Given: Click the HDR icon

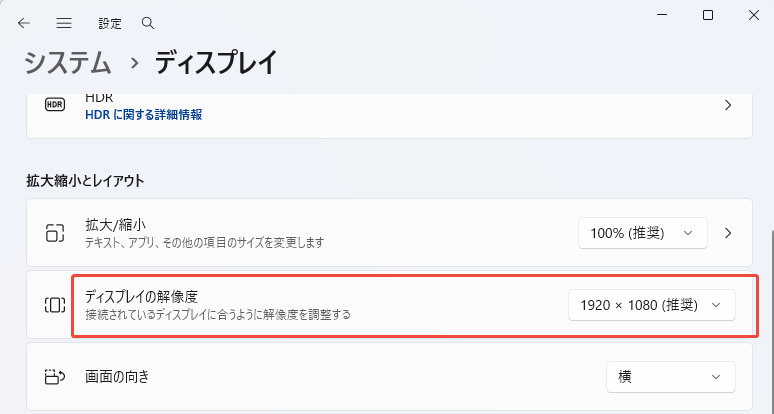Looking at the screenshot, I should click(54, 105).
